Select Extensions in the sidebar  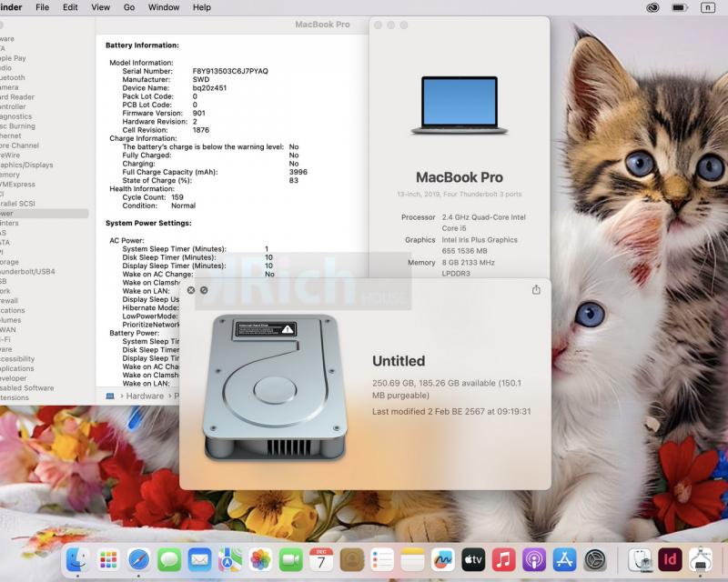click(15, 397)
